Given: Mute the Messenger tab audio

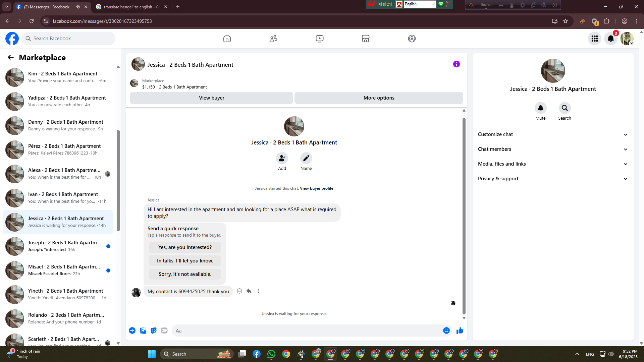Looking at the screenshot, I should coord(78,7).
